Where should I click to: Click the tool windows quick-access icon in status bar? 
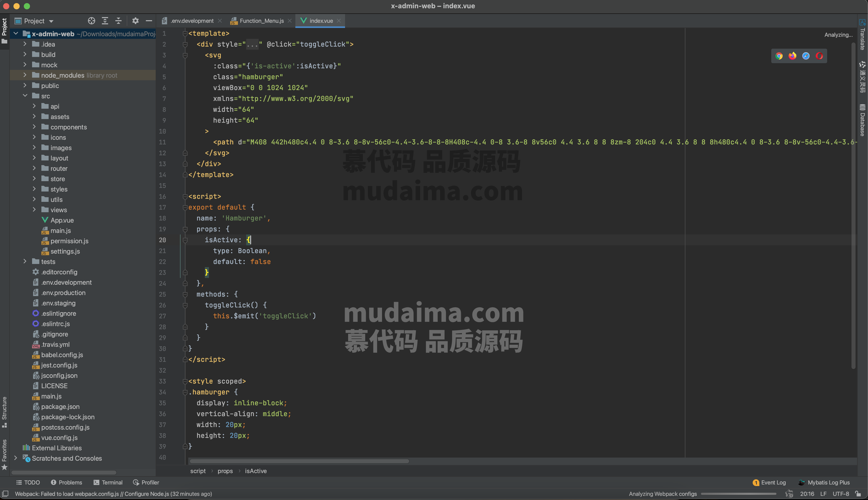tap(5, 494)
